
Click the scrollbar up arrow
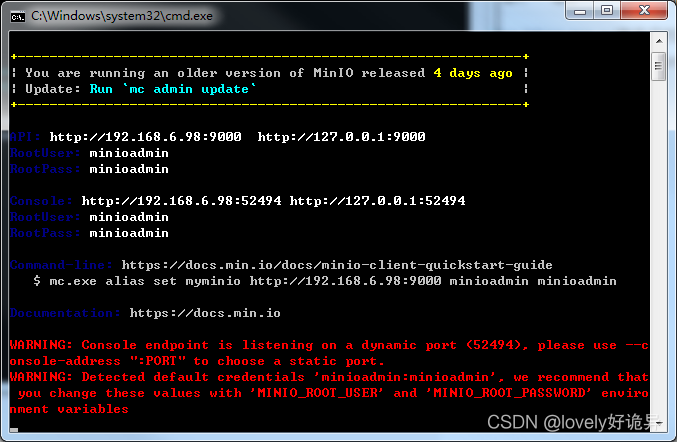click(659, 41)
